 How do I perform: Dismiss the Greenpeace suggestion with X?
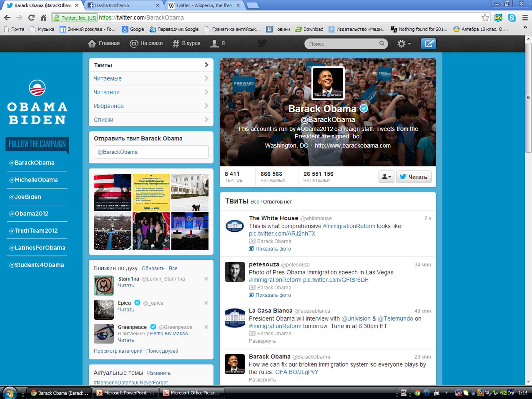pyautogui.click(x=206, y=327)
